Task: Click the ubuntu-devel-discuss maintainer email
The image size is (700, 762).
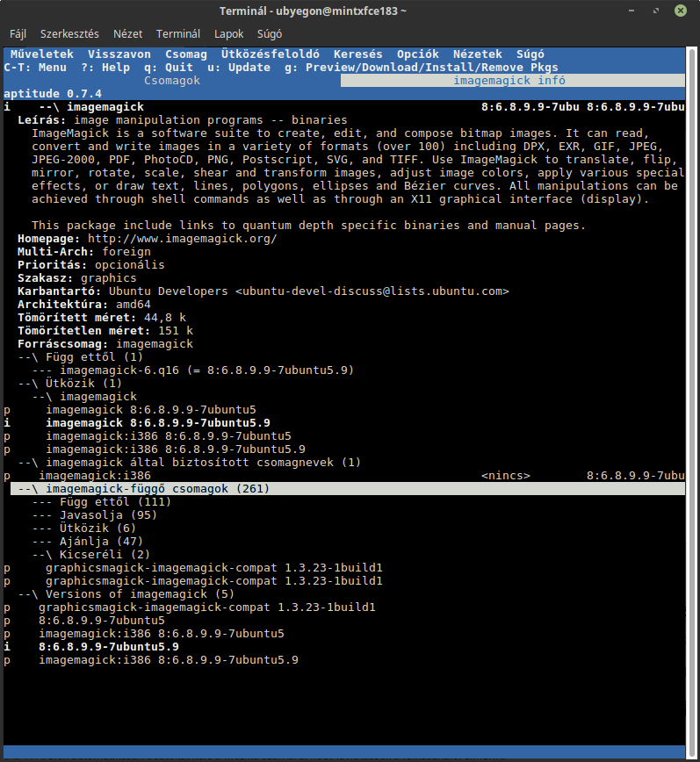Action: (372, 291)
